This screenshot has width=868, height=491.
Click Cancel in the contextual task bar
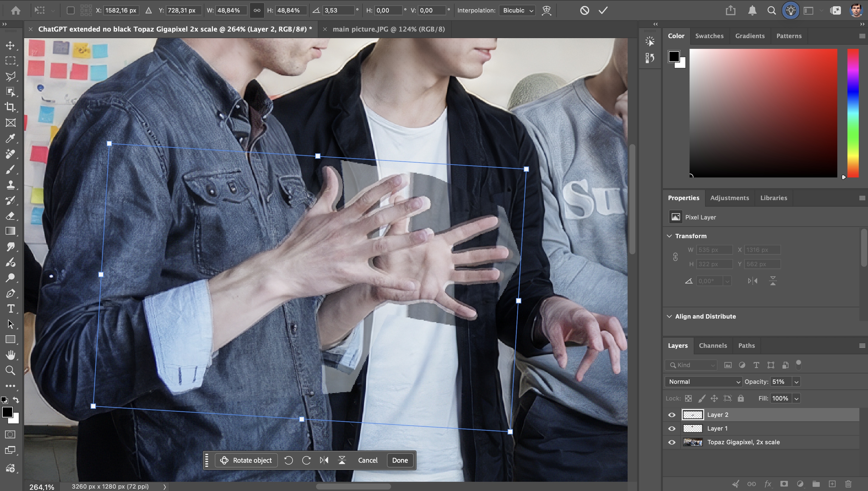(368, 460)
